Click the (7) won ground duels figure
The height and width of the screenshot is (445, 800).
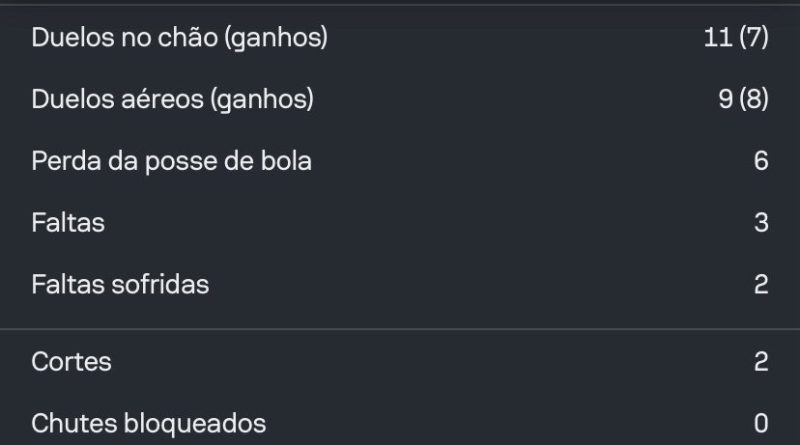(754, 38)
